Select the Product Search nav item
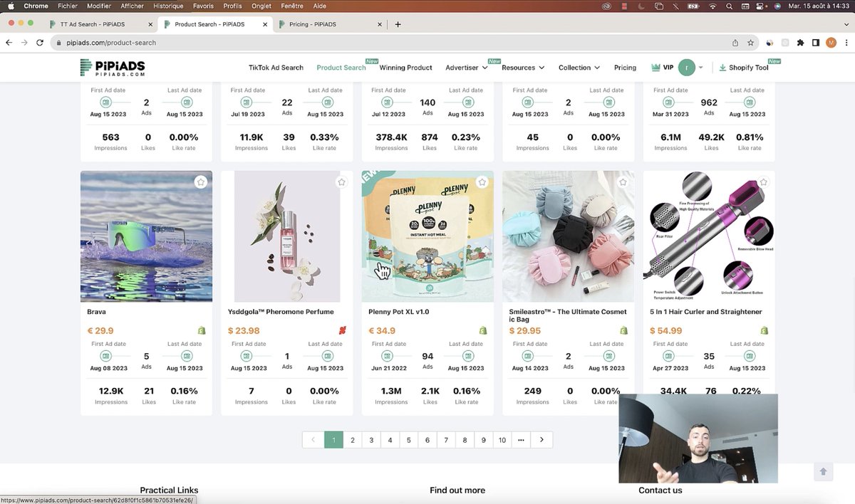This screenshot has height=504, width=855. coord(341,68)
